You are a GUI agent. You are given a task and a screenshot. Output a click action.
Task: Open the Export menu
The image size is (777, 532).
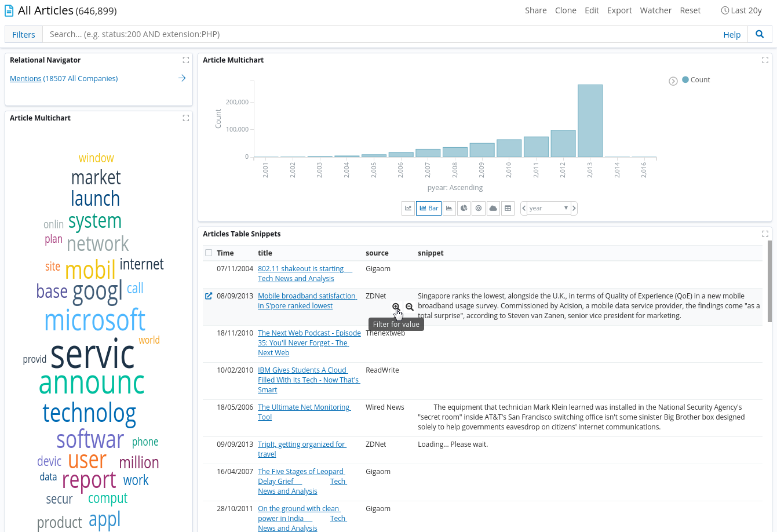tap(619, 10)
